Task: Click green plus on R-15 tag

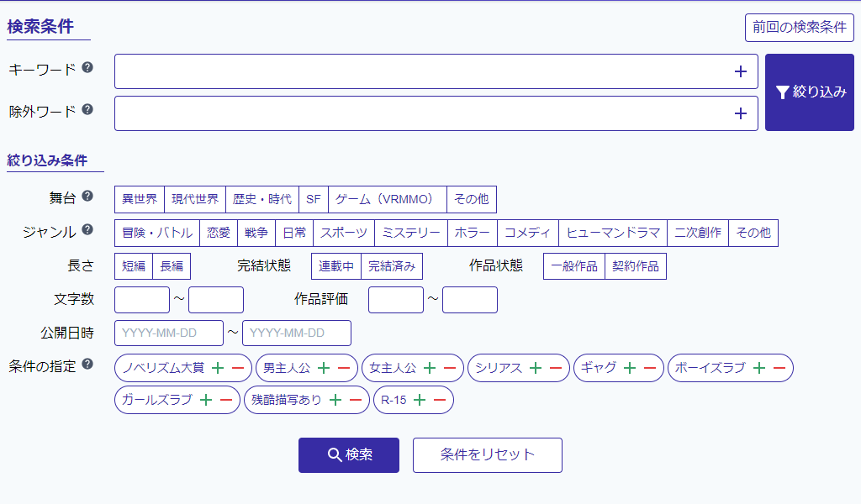Action: tap(420, 401)
